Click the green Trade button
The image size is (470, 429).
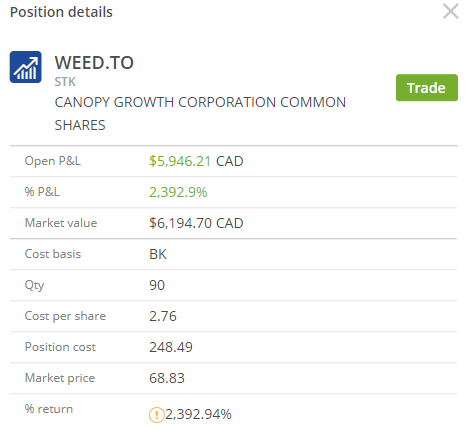(x=427, y=88)
